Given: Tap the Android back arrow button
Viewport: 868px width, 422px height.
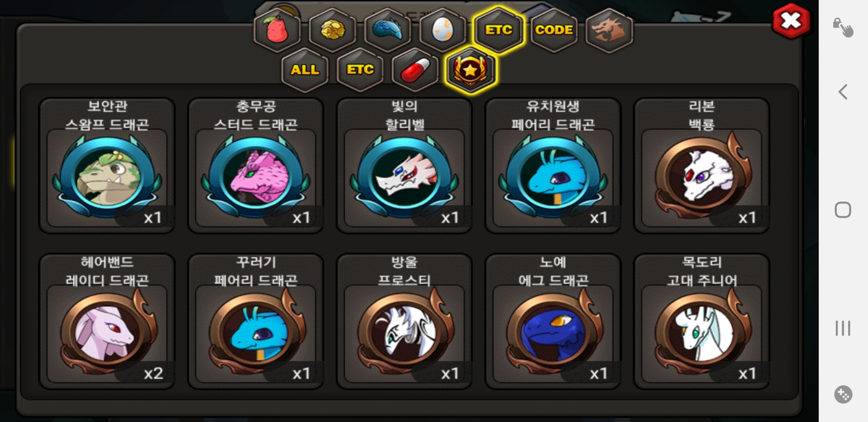Looking at the screenshot, I should pyautogui.click(x=843, y=92).
